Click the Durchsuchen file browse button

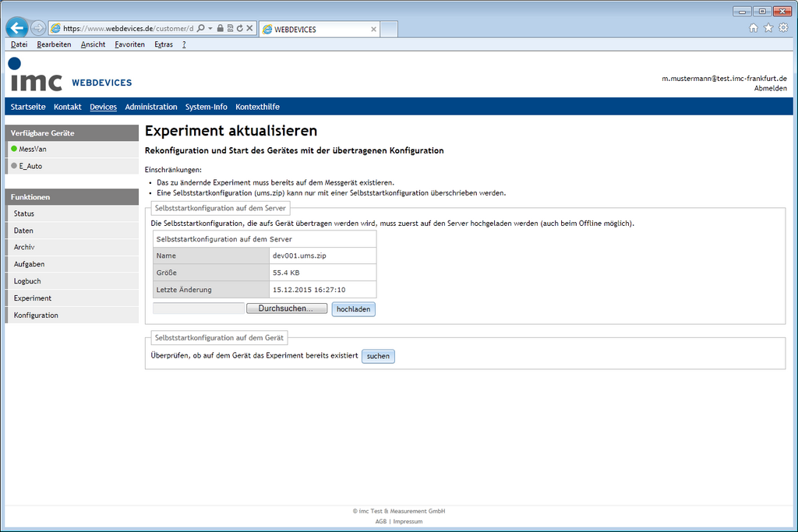[x=287, y=308]
